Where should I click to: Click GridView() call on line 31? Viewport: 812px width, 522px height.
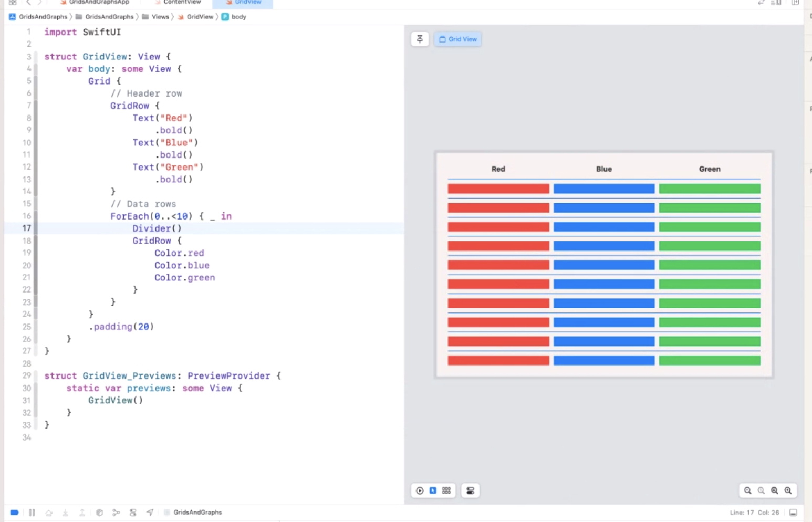click(x=116, y=400)
